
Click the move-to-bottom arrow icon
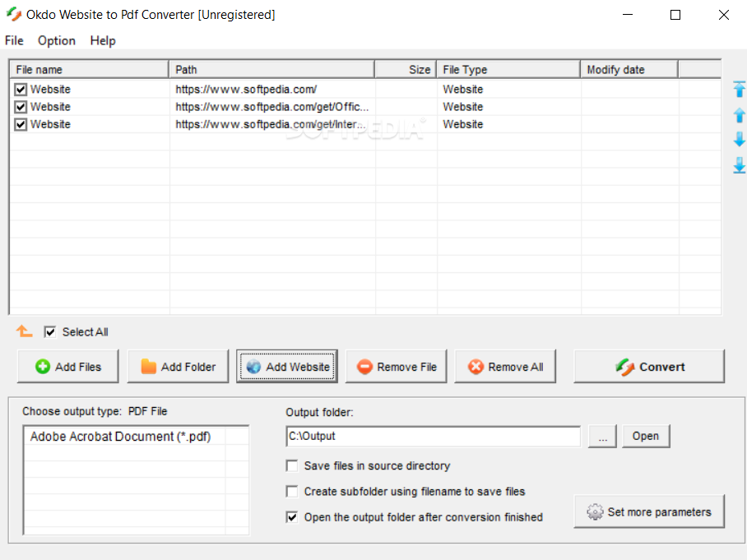[739, 166]
